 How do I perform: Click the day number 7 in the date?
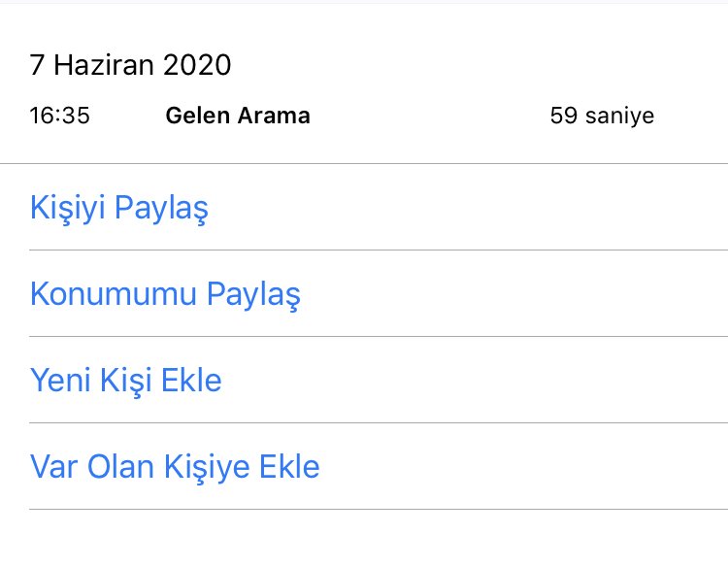click(38, 66)
